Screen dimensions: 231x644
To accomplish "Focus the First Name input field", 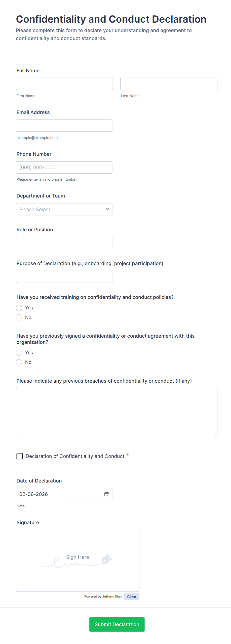I will 64,84.
